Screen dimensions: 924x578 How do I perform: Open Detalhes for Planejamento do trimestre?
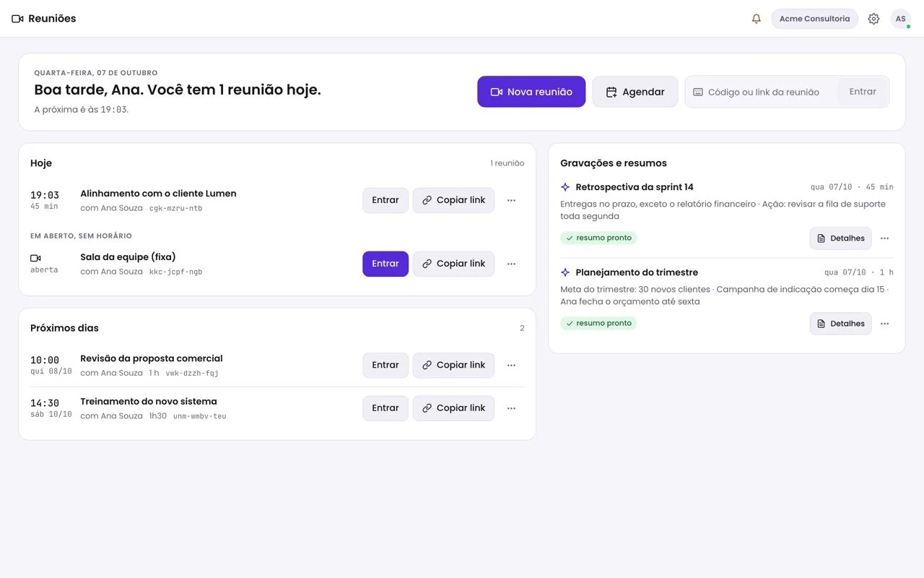(840, 324)
